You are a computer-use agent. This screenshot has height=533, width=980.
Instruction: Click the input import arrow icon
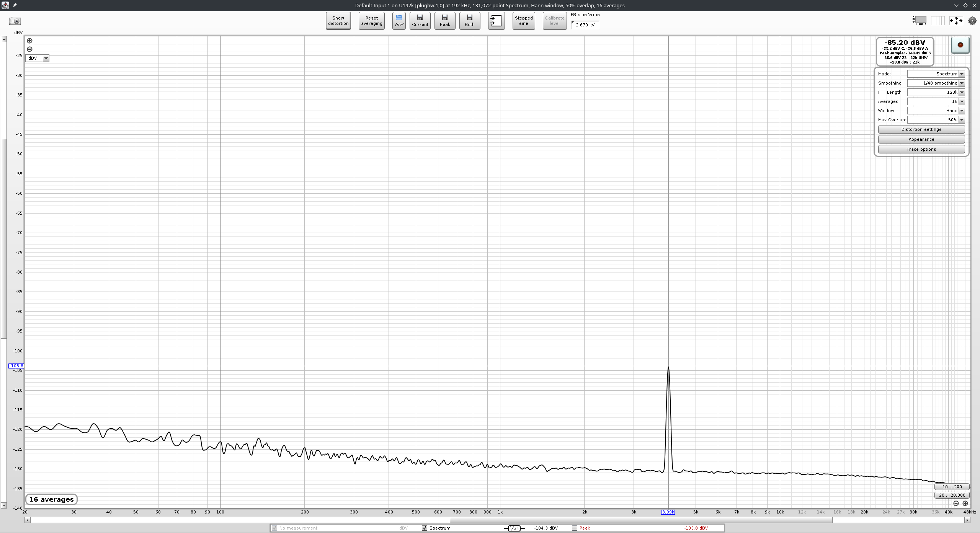pos(496,21)
